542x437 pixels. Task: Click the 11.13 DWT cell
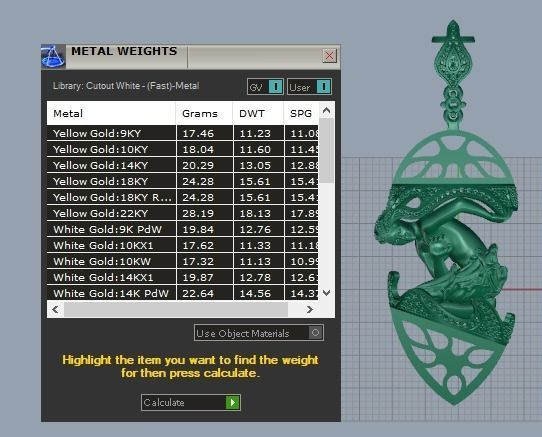[259, 261]
